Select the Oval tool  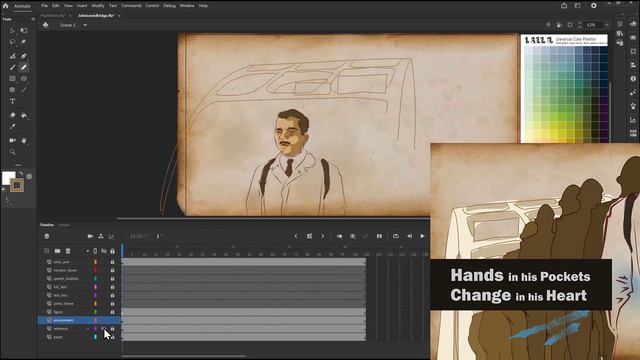pos(24,79)
